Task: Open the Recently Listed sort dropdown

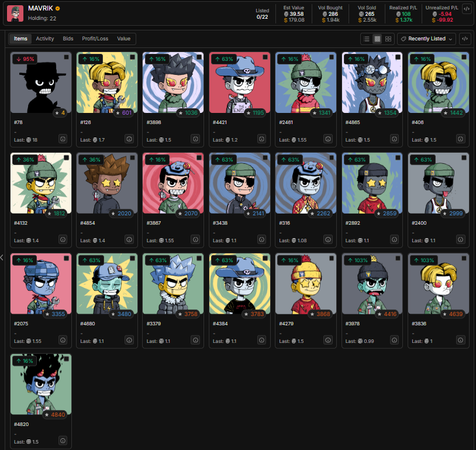Action: 426,39
